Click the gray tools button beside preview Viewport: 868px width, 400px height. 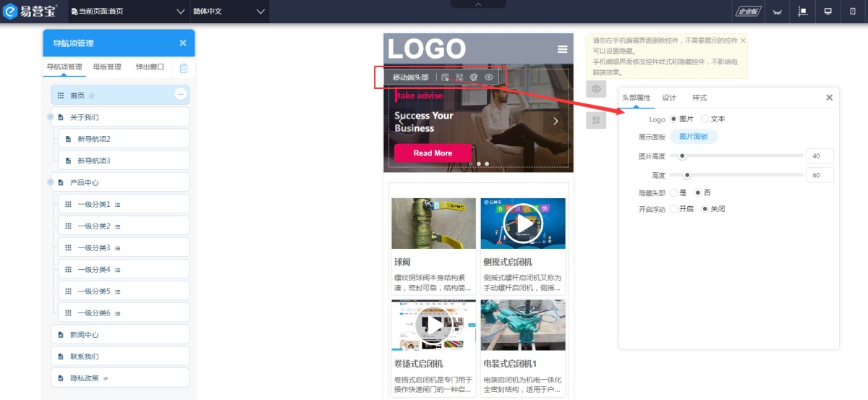pos(595,120)
